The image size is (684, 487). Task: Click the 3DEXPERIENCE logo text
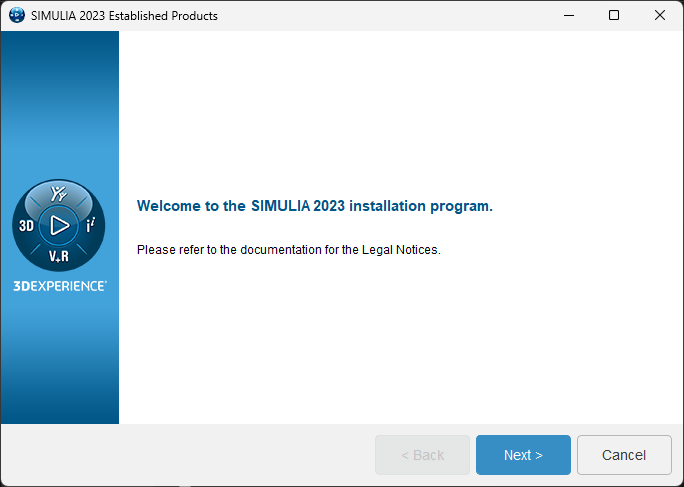click(60, 286)
